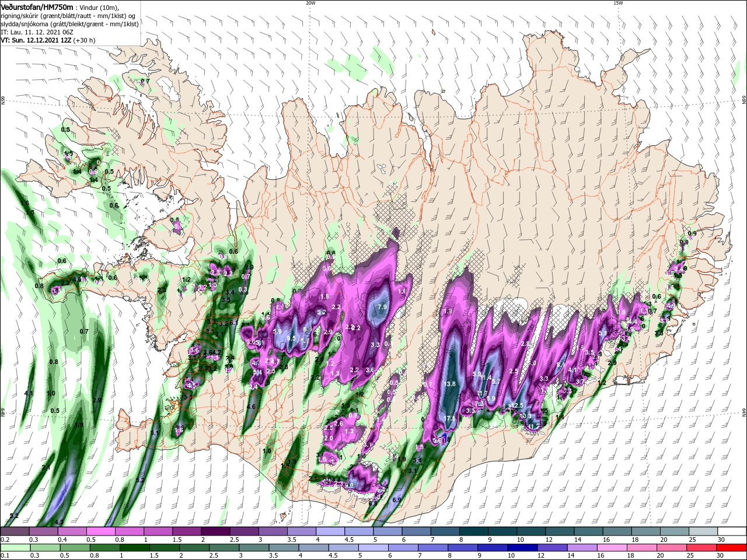
Task: Click the '30' label on the upper legend
Action: [x=721, y=540]
